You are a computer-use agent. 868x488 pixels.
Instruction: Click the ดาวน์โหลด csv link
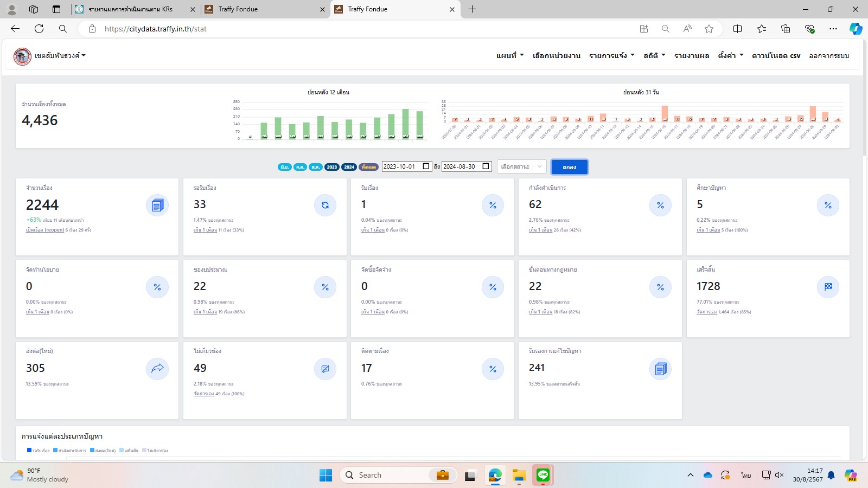coord(776,56)
